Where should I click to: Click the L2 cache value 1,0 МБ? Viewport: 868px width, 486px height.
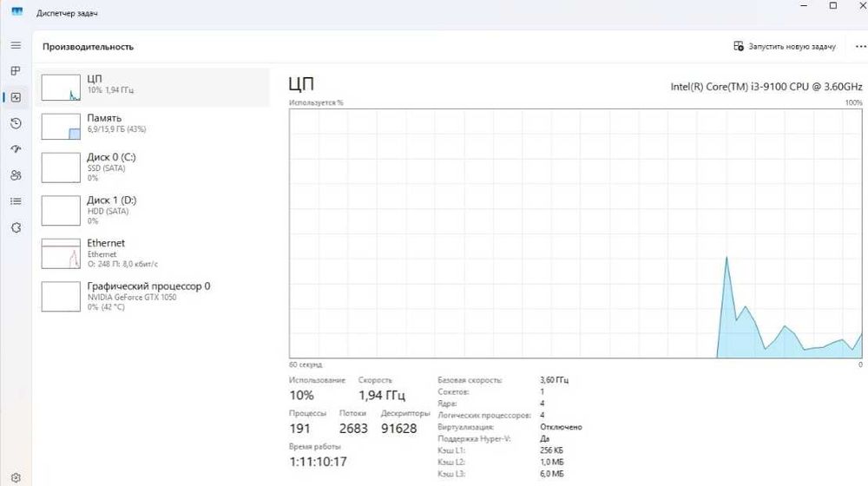[551, 462]
